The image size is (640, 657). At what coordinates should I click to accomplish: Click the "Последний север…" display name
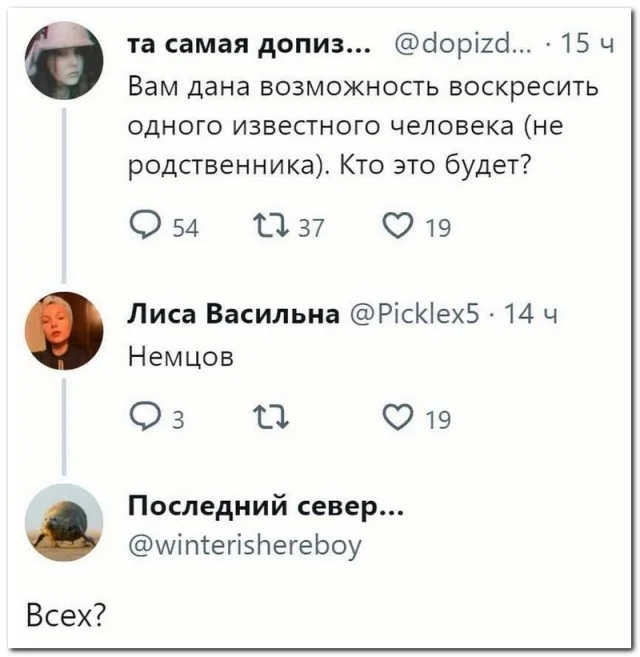[266, 508]
